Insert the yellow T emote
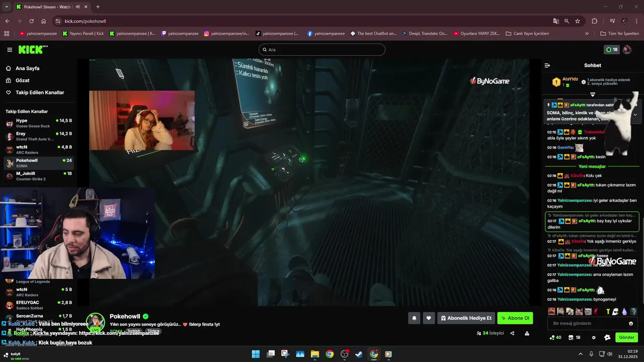This screenshot has width=644, height=362. 608,312
